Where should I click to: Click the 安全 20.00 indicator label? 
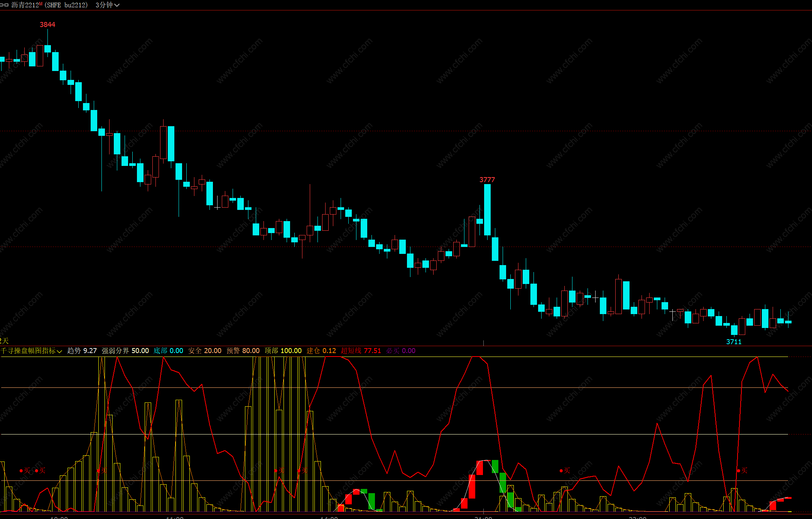click(204, 351)
